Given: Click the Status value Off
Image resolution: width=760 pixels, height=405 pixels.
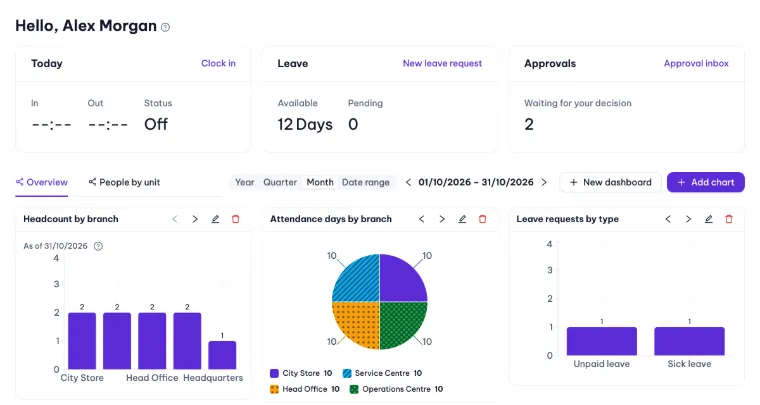Looking at the screenshot, I should 156,125.
